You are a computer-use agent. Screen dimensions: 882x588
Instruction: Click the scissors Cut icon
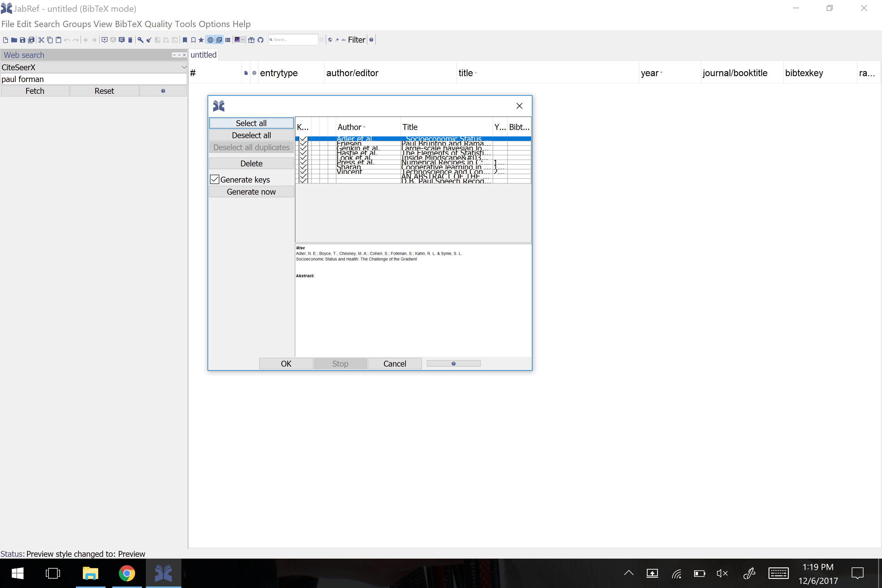pos(41,40)
